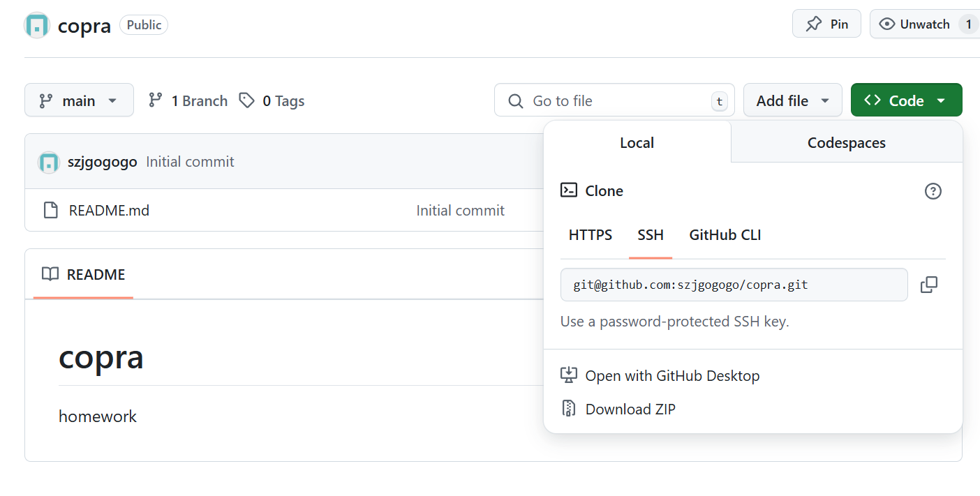Switch to the Local tab
Image resolution: width=980 pixels, height=496 pixels.
(x=637, y=142)
